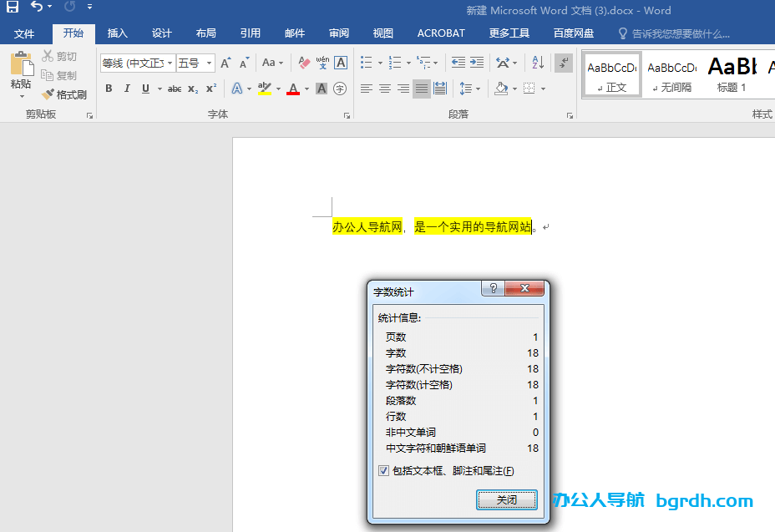Viewport: 775px width, 532px height.
Task: Open the highlight color dropdown arrow
Action: click(x=278, y=89)
